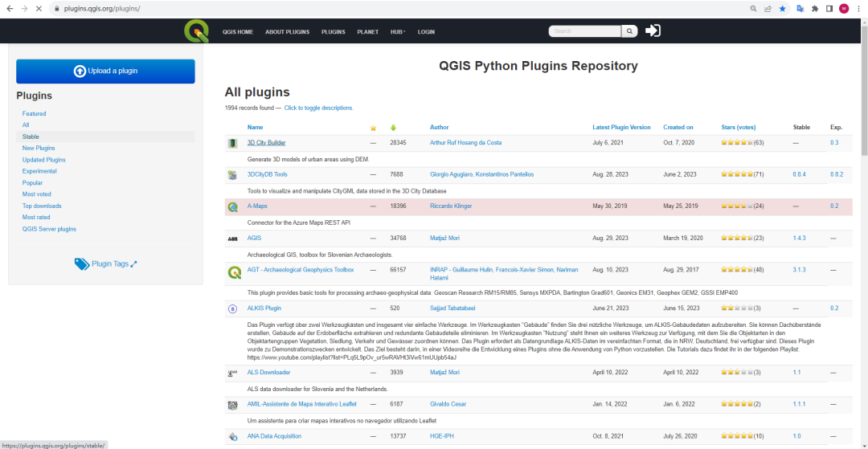Image resolution: width=868 pixels, height=449 pixels.
Task: Click the star rating of 3D City Builder
Action: (x=736, y=143)
